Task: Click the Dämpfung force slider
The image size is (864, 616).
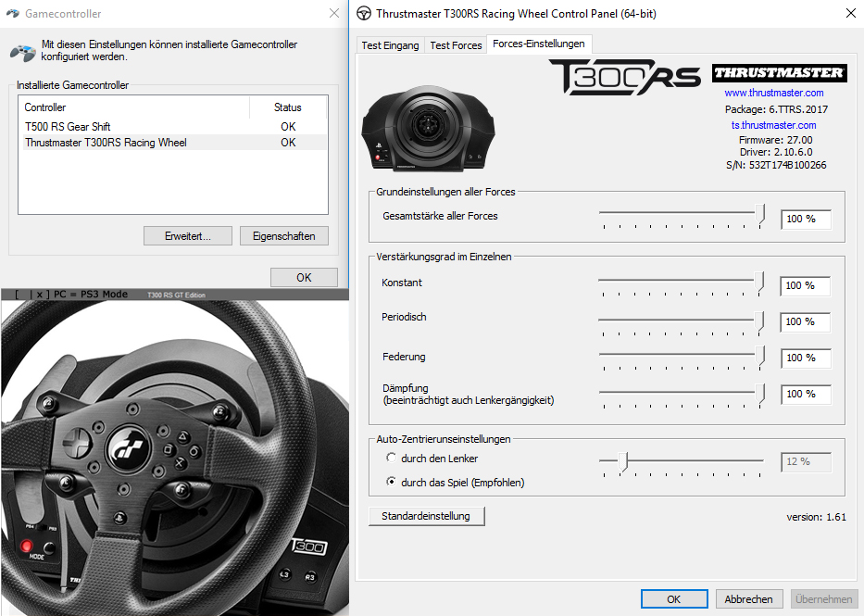Action: pos(682,396)
